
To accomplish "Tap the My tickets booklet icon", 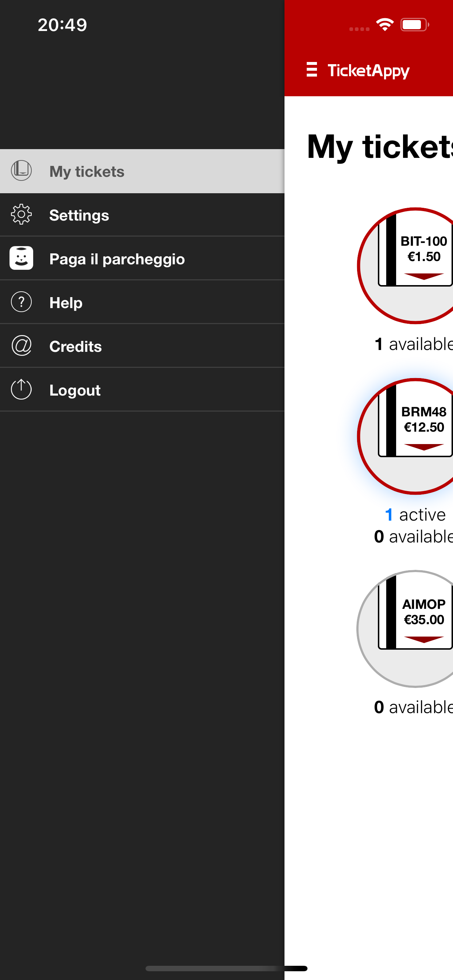I will tap(21, 170).
